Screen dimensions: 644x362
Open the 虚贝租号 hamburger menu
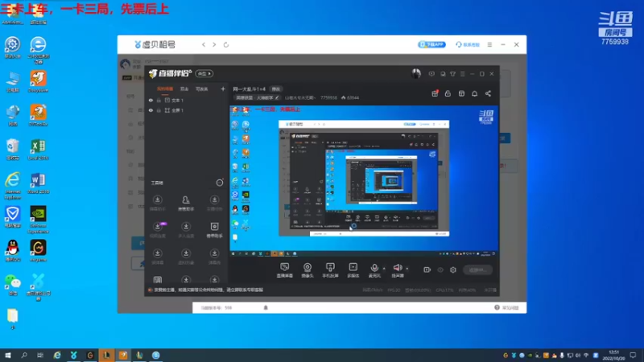point(489,44)
